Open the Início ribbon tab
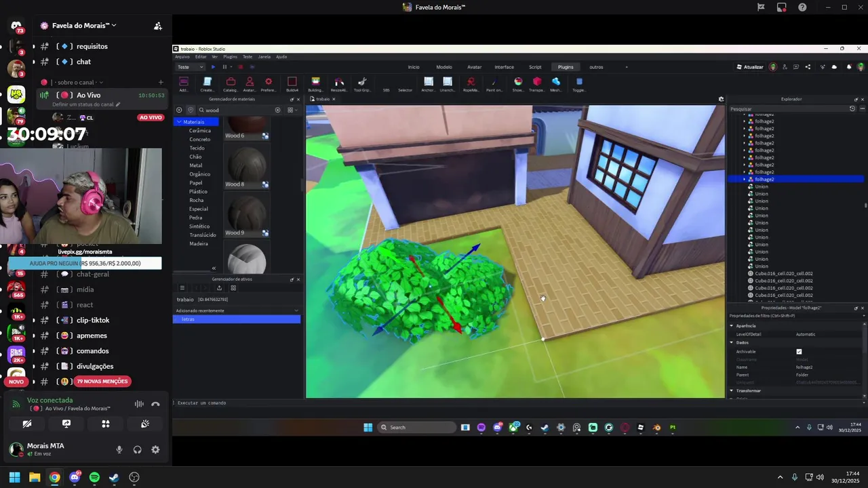Screen dimensions: 868x488 [x=414, y=67]
